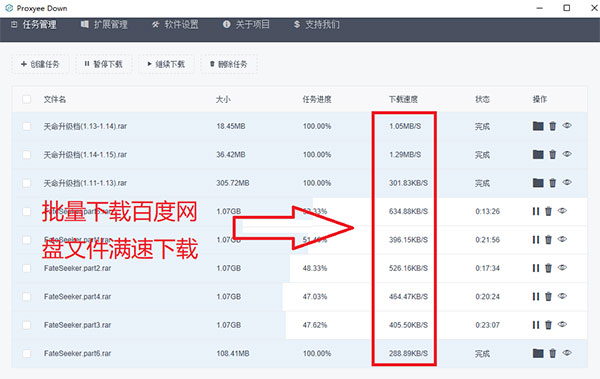Image resolution: width=600 pixels, height=379 pixels.
Task: Check the box for 天命升级档(1.14-1.15).rar
Action: click(x=26, y=155)
